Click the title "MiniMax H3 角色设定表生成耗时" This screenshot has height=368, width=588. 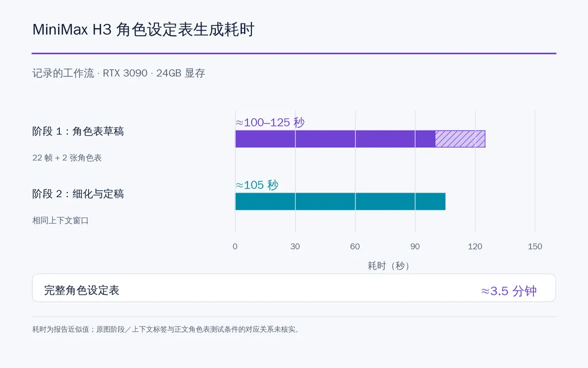point(144,29)
